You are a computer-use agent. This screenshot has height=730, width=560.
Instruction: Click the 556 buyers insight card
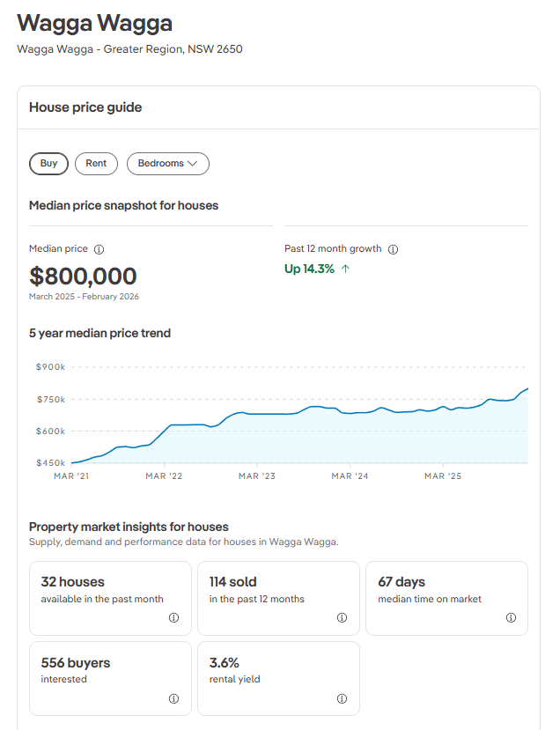[x=110, y=678]
